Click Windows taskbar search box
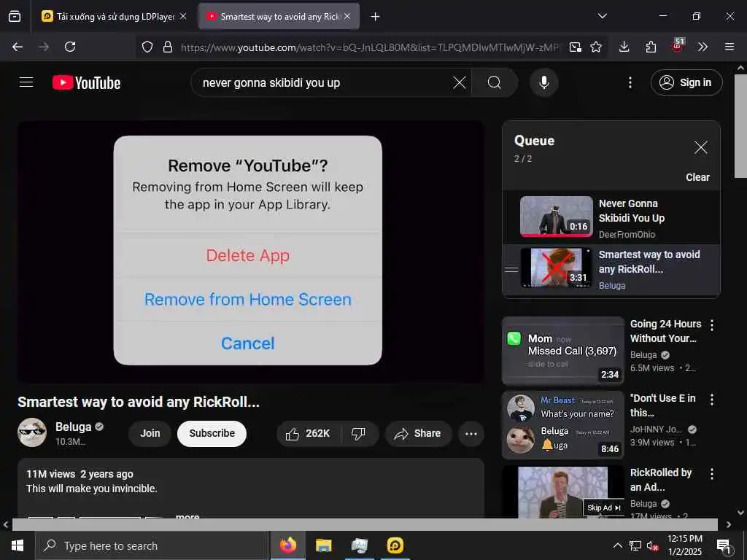 point(152,545)
